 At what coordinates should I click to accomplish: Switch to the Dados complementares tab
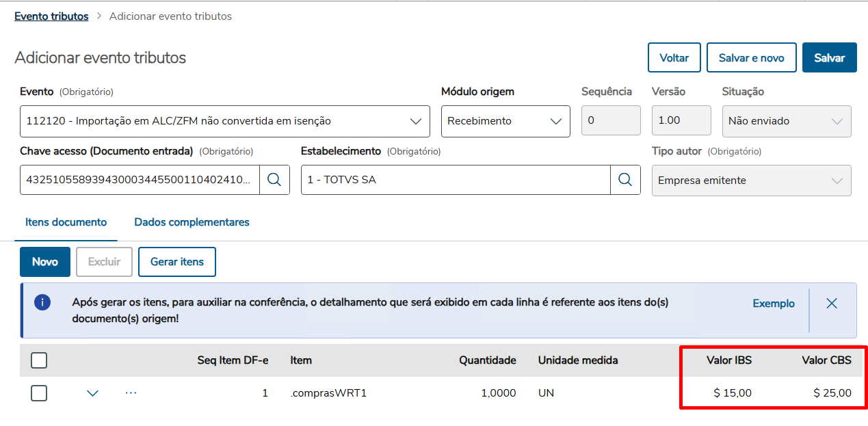(192, 222)
